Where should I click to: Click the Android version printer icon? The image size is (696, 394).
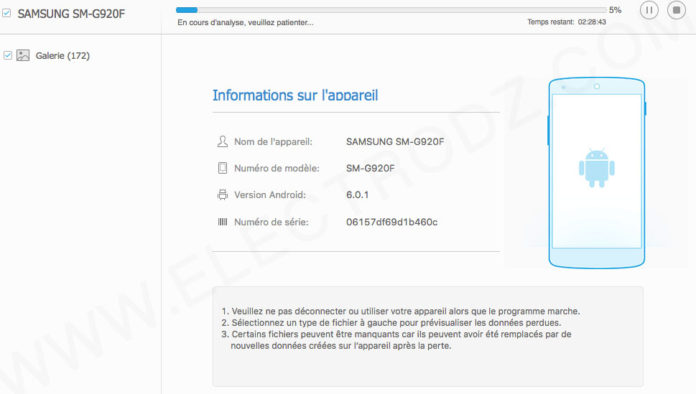[x=222, y=195]
